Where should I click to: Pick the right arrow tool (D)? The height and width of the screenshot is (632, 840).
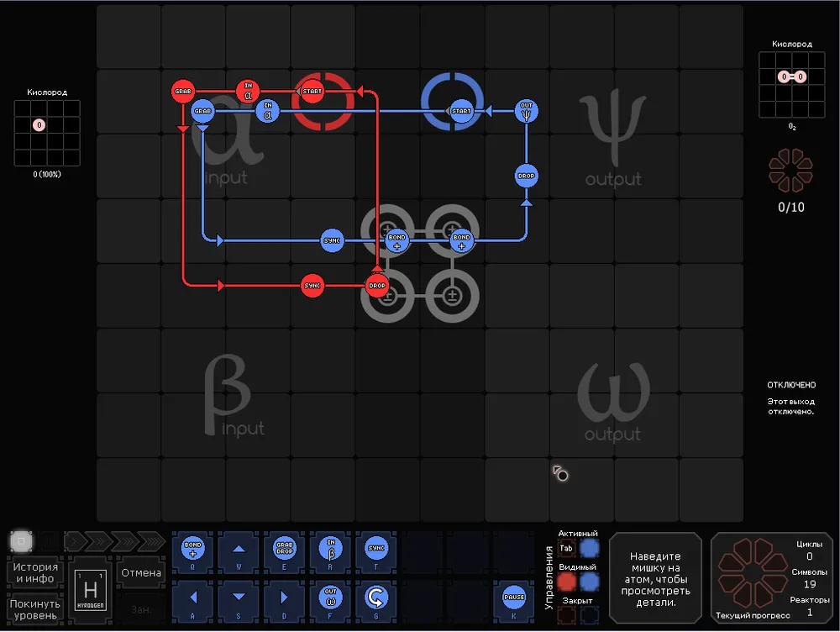[285, 601]
